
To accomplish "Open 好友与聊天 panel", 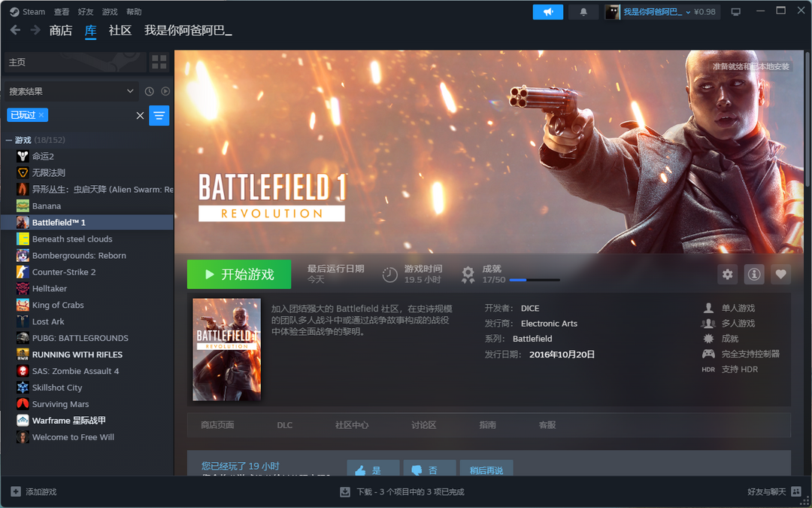I will pyautogui.click(x=774, y=491).
